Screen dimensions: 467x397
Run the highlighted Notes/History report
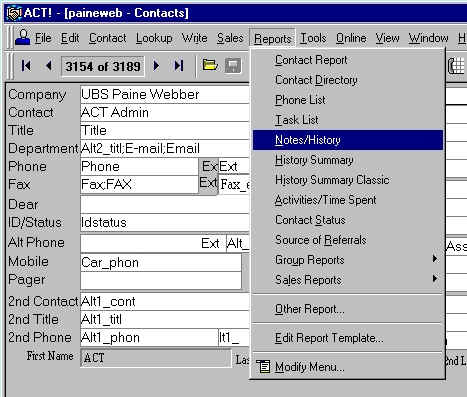coord(348,140)
